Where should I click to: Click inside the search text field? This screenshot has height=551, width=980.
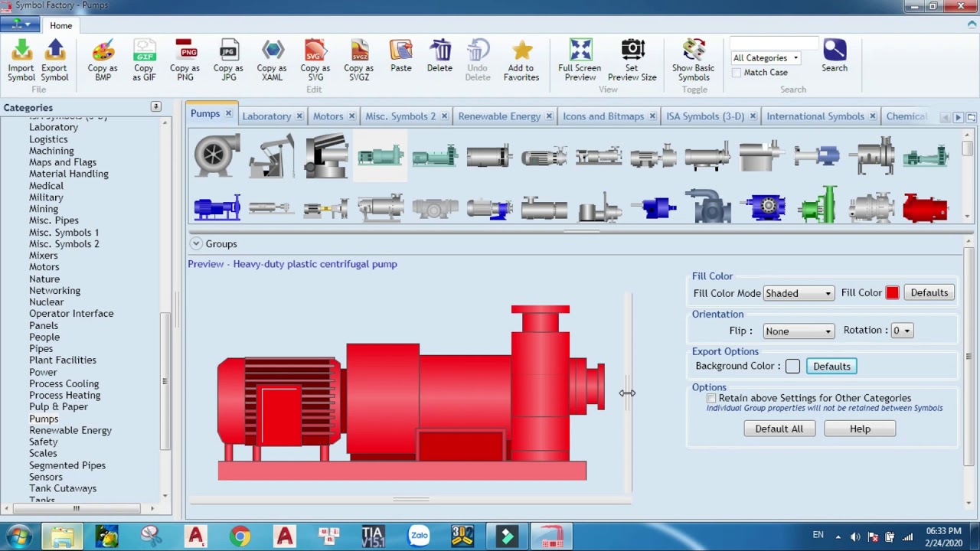click(x=773, y=43)
